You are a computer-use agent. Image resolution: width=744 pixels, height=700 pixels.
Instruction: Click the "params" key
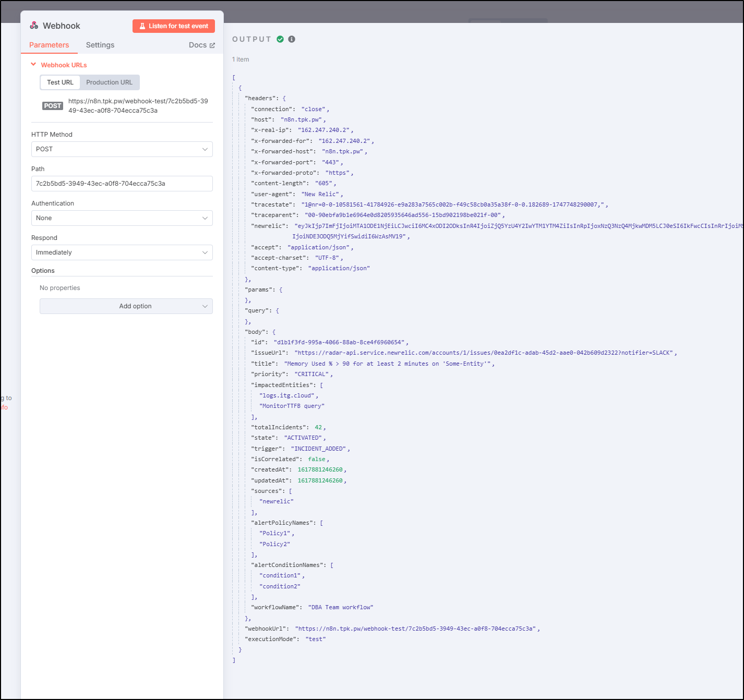click(x=258, y=289)
